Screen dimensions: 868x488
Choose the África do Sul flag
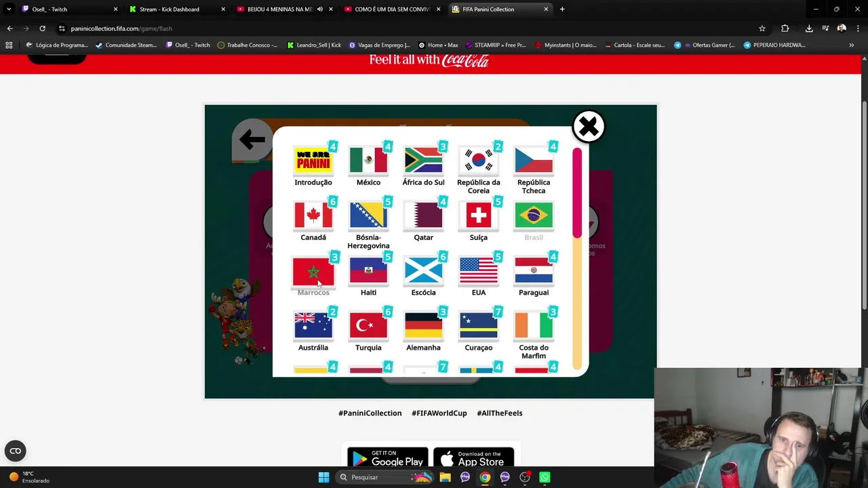tap(423, 161)
